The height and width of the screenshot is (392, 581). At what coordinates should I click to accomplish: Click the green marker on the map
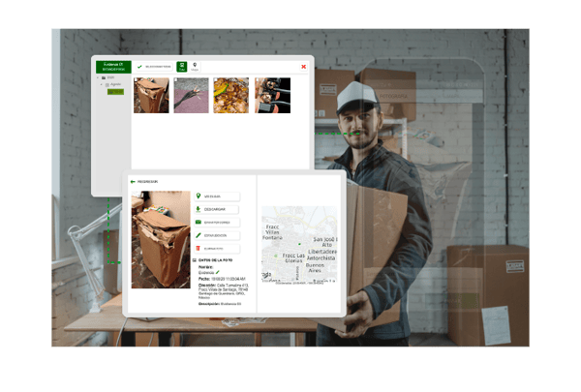pos(299,244)
